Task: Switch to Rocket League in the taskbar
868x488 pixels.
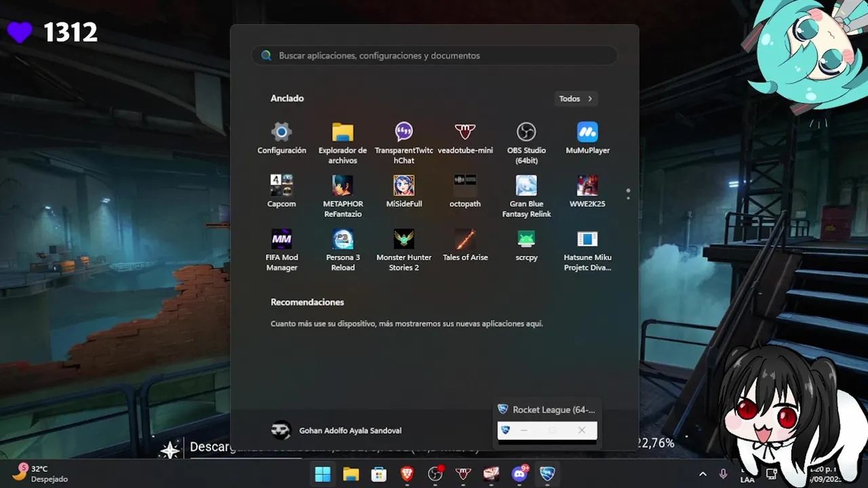Action: coord(547,474)
